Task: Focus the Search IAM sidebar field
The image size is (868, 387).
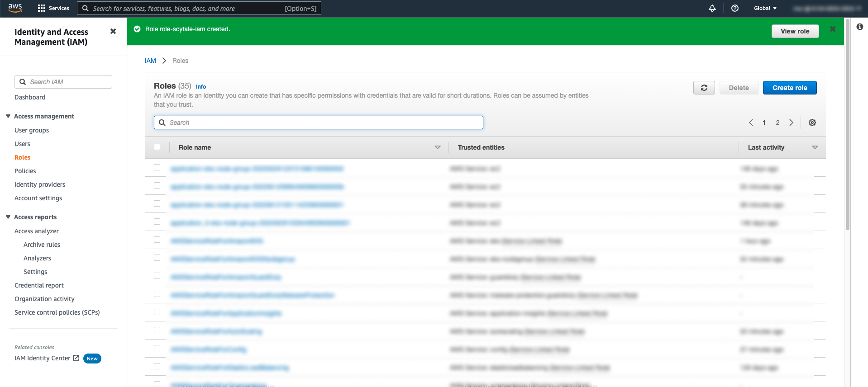Action: (63, 82)
